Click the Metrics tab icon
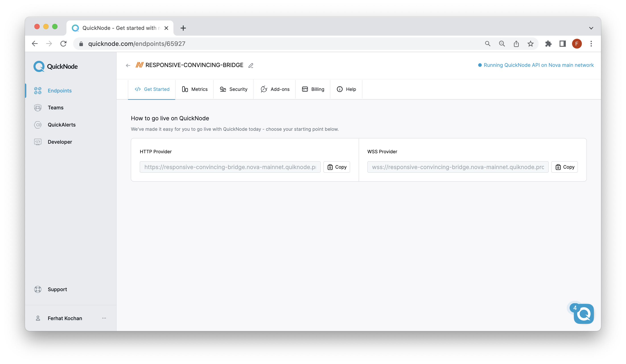Image resolution: width=626 pixels, height=364 pixels. click(x=185, y=89)
